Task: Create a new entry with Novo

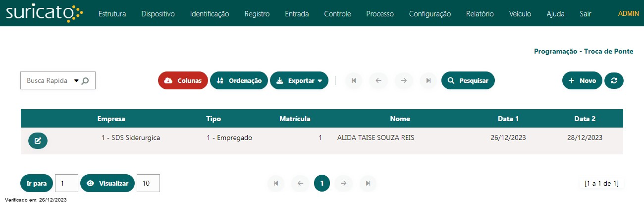Action: (x=582, y=80)
